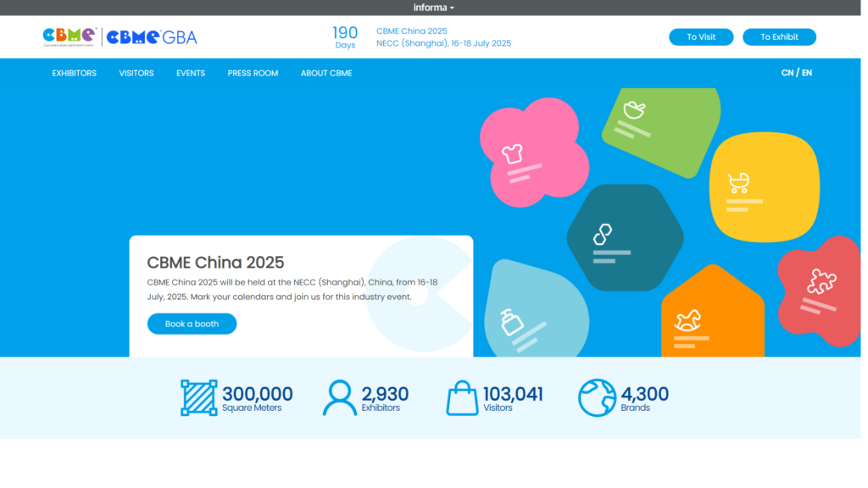
Task: Click the orange rocking horse icon
Action: click(x=687, y=320)
